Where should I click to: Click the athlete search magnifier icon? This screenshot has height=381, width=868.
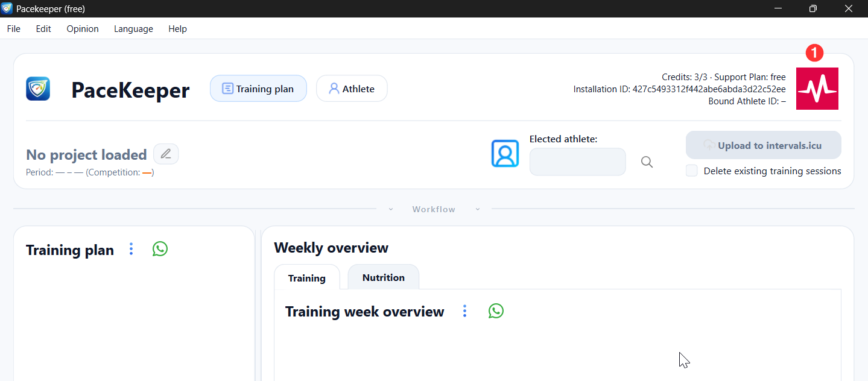tap(647, 162)
